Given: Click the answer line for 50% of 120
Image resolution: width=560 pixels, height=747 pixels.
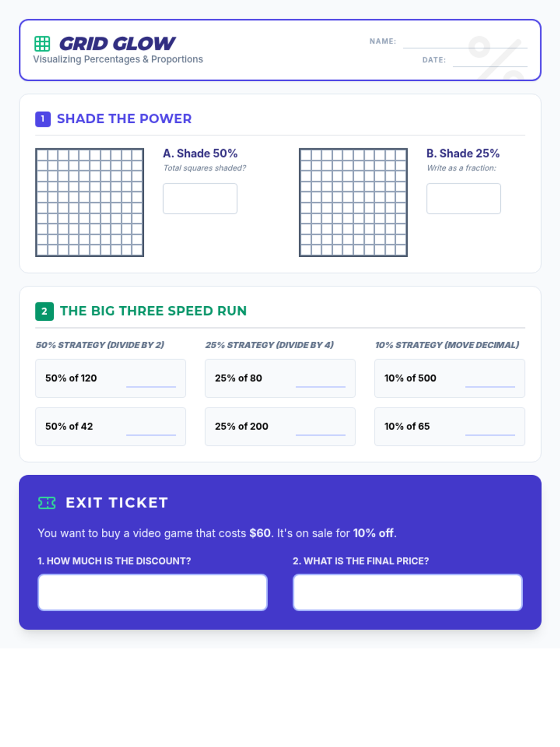Looking at the screenshot, I should 151,387.
